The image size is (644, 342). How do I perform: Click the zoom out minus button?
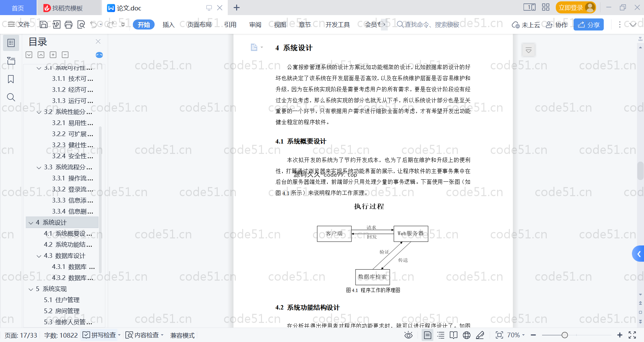(533, 335)
